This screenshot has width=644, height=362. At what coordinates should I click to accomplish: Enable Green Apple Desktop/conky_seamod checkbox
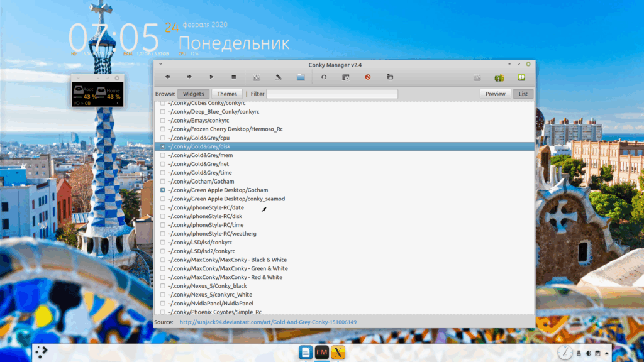(x=163, y=199)
